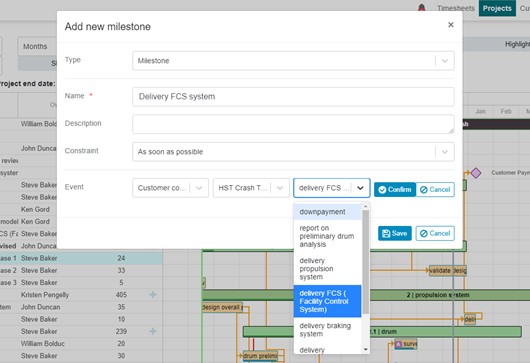Click the Confirm button checkmark icon
530x363 pixels.
382,190
